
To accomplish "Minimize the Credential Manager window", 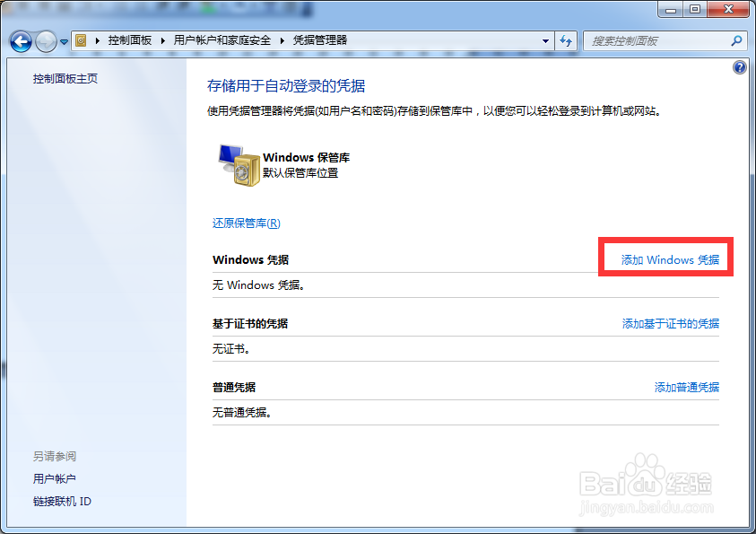I will pos(671,9).
